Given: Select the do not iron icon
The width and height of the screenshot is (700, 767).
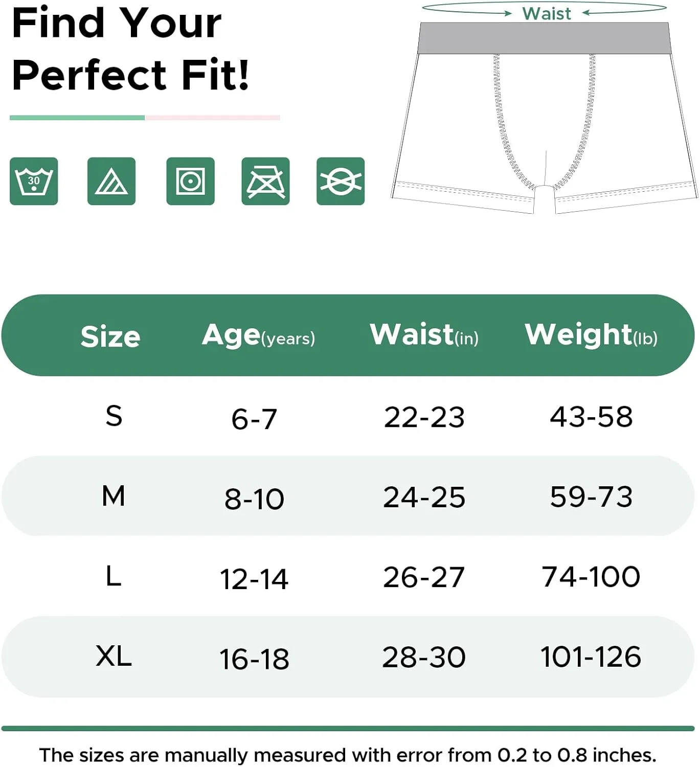Looking at the screenshot, I should coord(265,181).
